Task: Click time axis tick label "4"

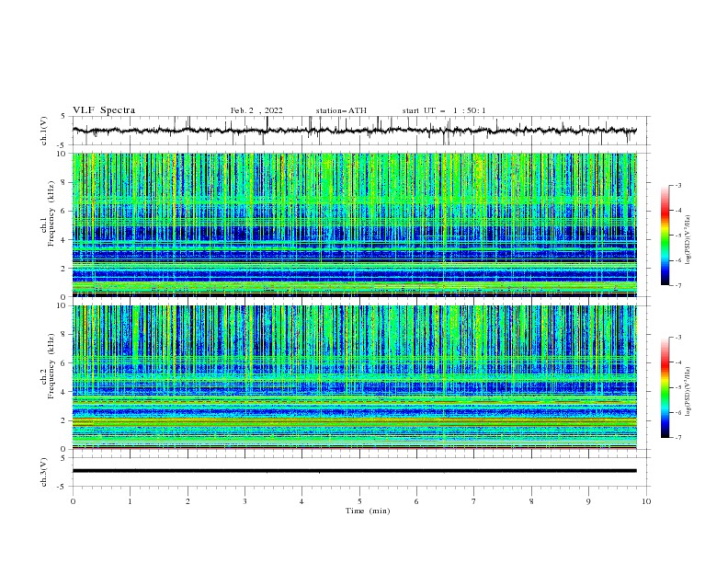Action: 301,501
